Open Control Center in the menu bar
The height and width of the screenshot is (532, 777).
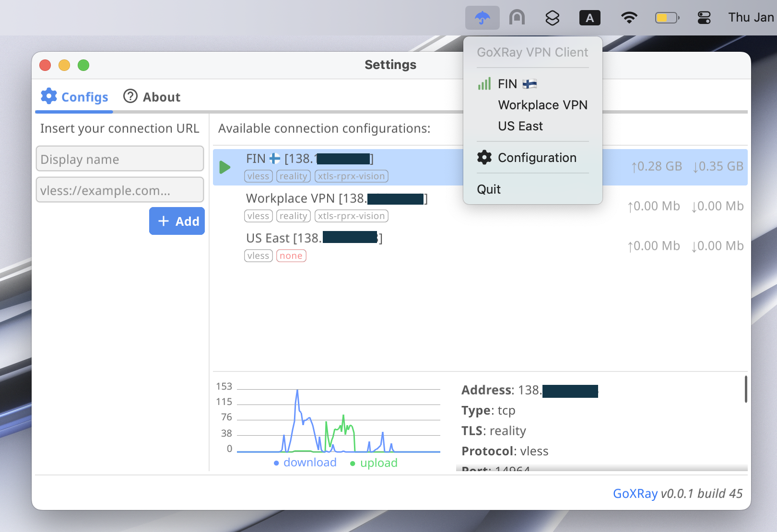[x=704, y=18]
